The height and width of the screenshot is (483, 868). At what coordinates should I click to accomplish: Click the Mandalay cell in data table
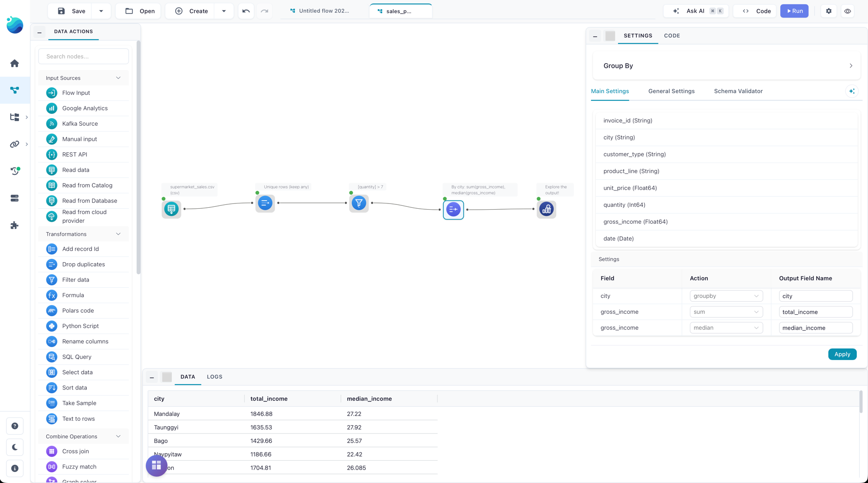196,414
